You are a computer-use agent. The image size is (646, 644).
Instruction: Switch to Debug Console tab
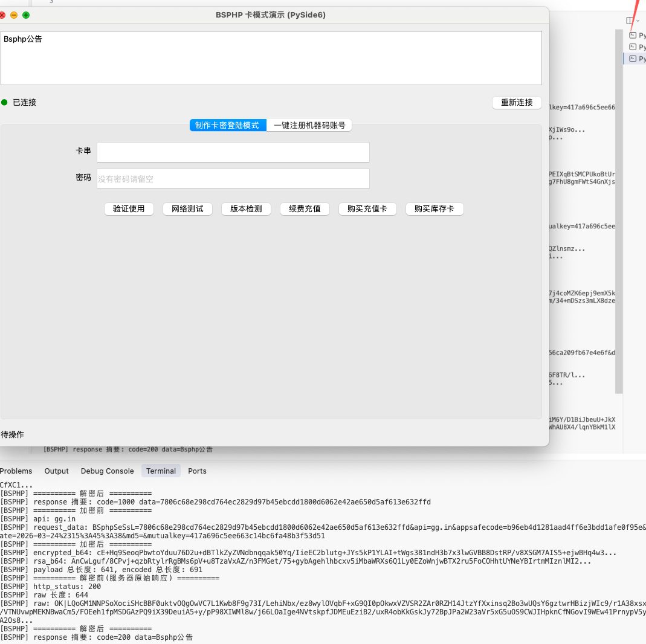click(x=107, y=471)
